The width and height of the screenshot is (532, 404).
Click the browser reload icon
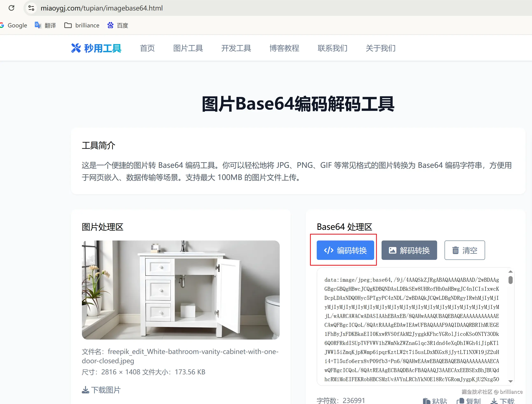pyautogui.click(x=11, y=8)
